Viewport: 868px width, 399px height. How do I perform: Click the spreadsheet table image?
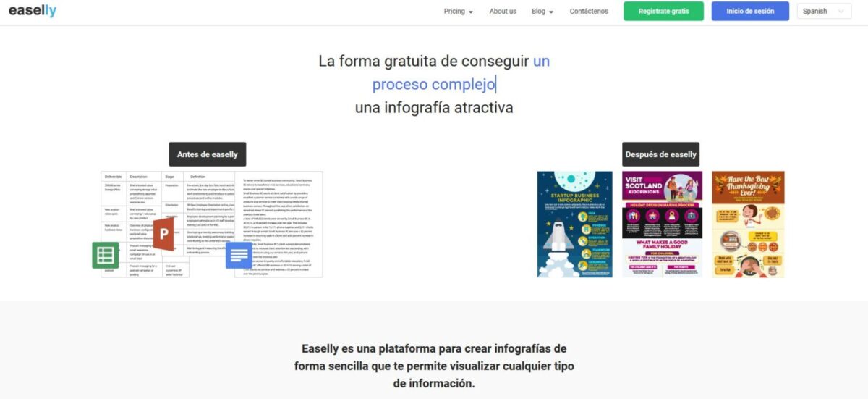(168, 224)
